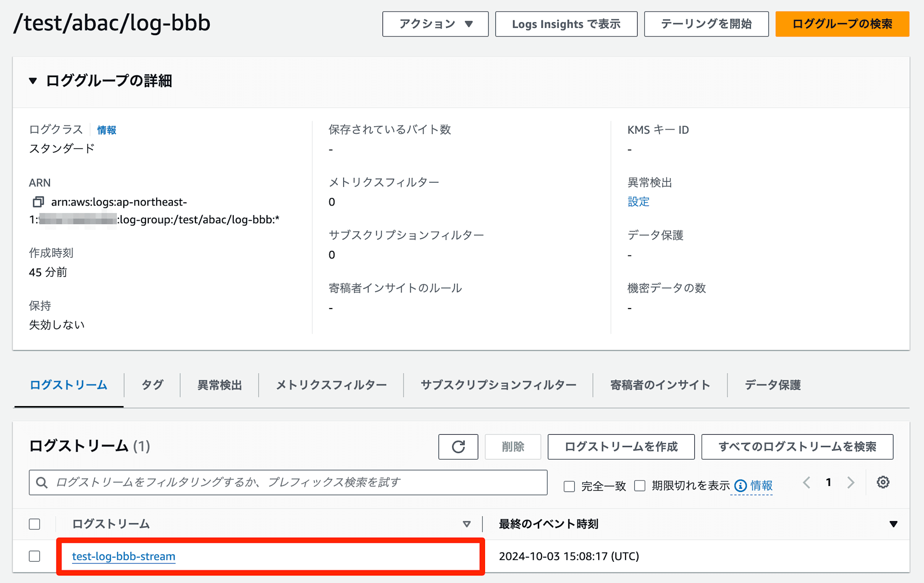
Task: Click the 最終のイベント時刻 column header
Action: 549,524
